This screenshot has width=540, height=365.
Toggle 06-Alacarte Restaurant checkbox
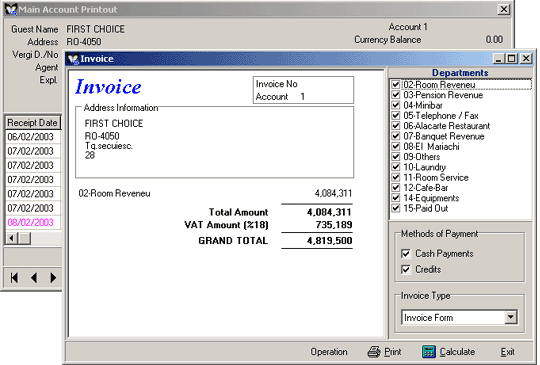click(396, 126)
